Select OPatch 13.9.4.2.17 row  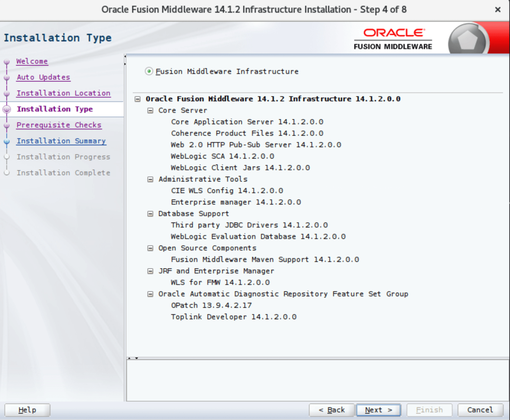(211, 305)
